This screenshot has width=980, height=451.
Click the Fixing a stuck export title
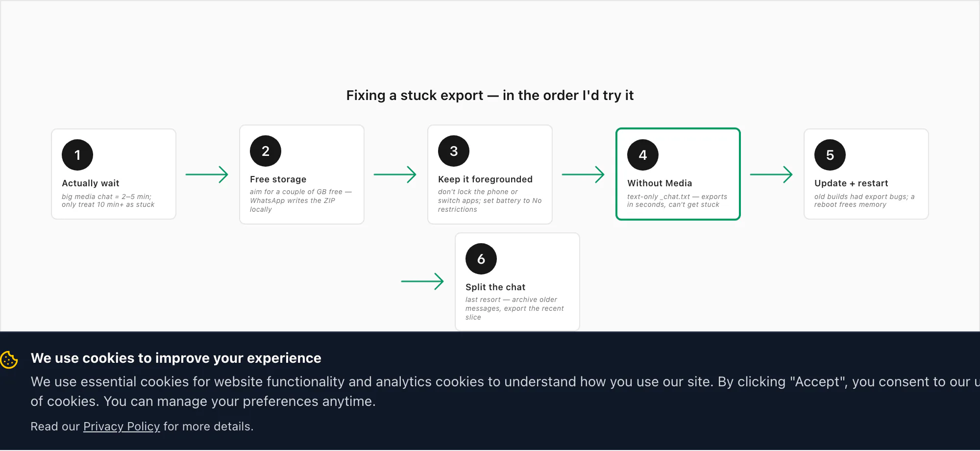(490, 95)
